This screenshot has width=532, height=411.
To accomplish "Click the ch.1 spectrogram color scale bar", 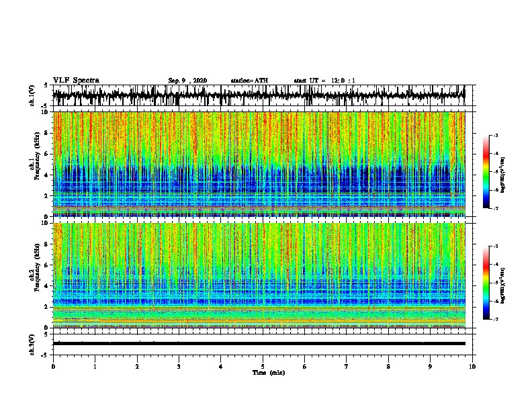I will (486, 172).
